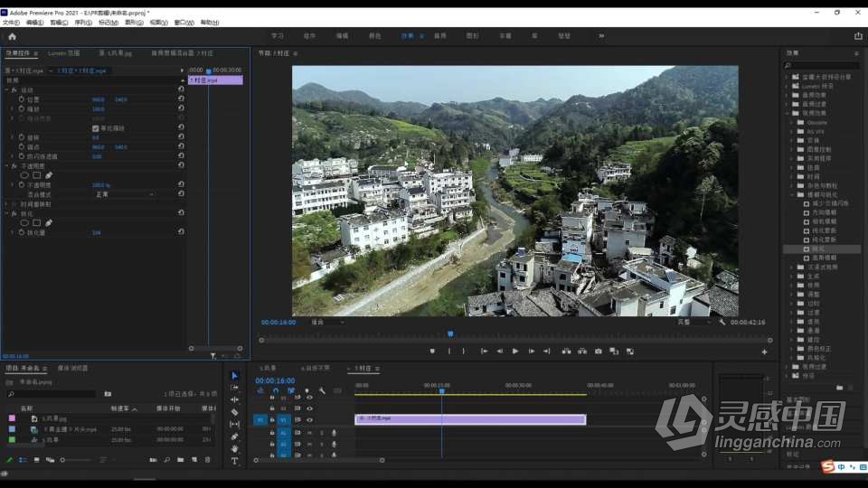Create rectangle mask under Opacity effect
This screenshot has height=488, width=868.
[x=36, y=175]
